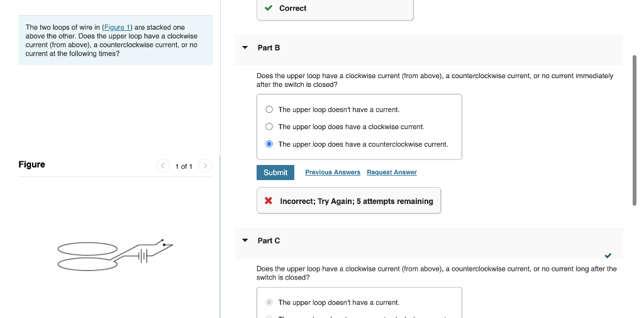Open the Figure 1 link

point(117,27)
